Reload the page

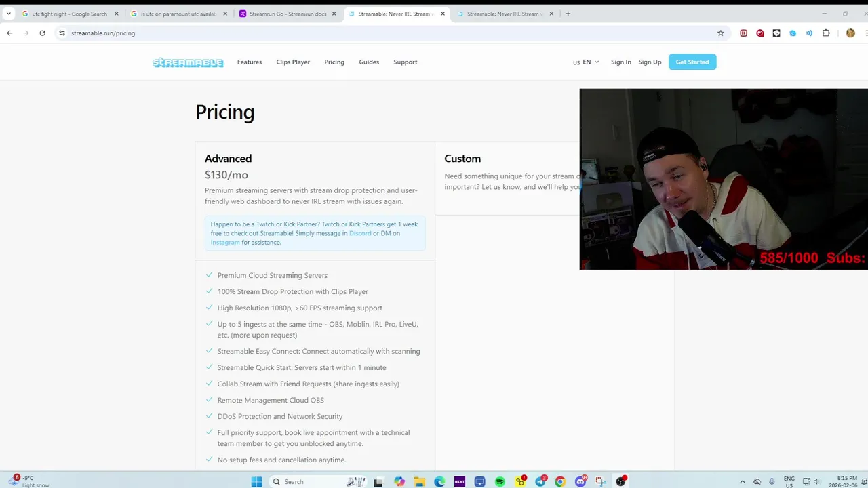[x=42, y=33]
